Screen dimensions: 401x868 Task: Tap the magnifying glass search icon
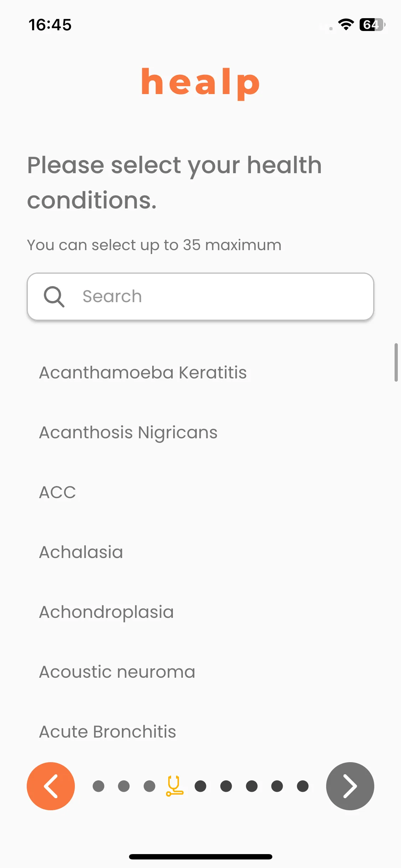point(54,296)
